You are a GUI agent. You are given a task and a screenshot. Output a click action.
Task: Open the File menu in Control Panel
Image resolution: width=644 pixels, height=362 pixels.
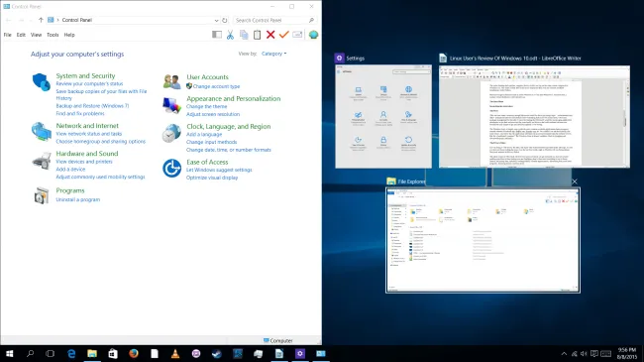pyautogui.click(x=7, y=35)
